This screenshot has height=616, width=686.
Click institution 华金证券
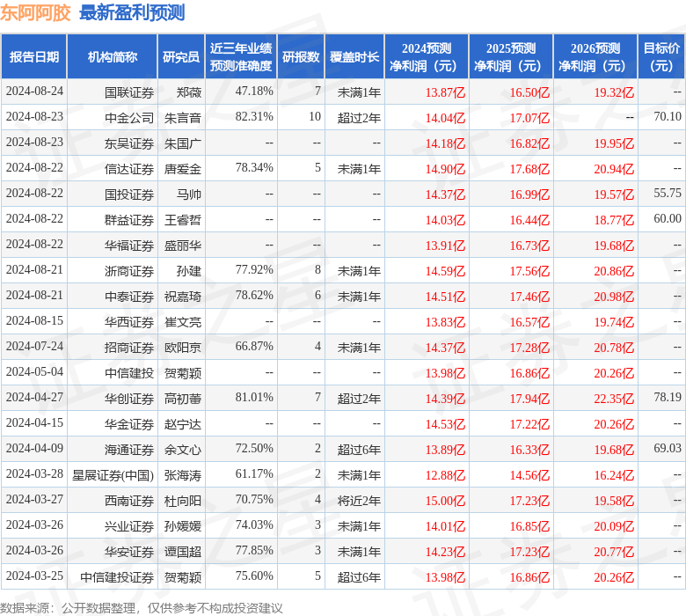(x=129, y=424)
